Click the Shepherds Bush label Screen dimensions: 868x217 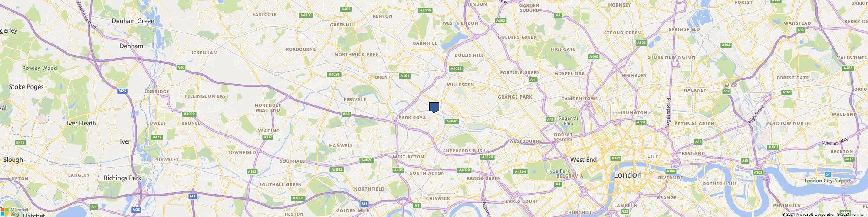pos(464,151)
